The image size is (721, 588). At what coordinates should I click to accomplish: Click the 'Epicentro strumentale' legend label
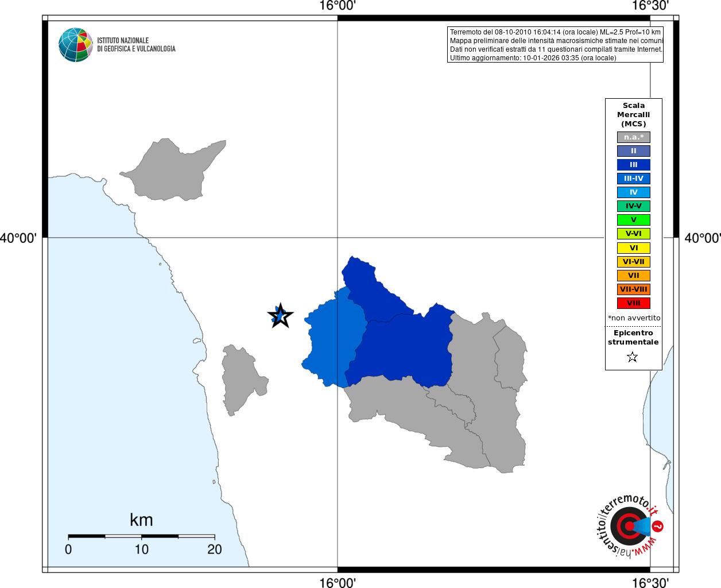[x=633, y=338]
